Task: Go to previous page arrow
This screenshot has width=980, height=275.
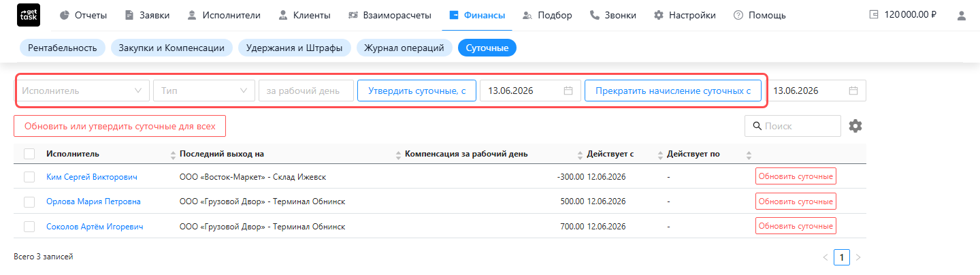Action: click(x=826, y=257)
